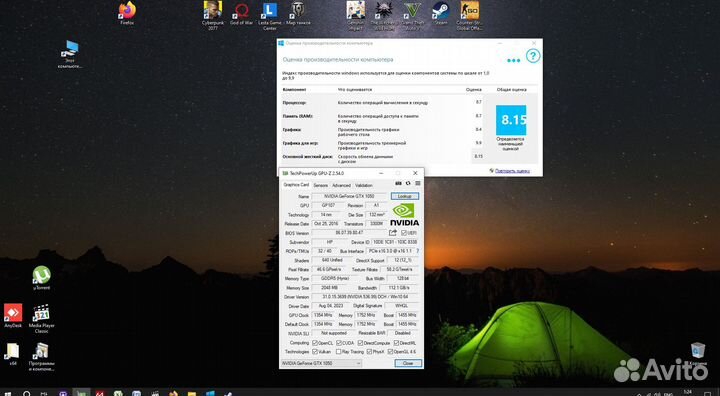Select the Этот компьютер desktop icon
720x396 pixels.
(70, 54)
